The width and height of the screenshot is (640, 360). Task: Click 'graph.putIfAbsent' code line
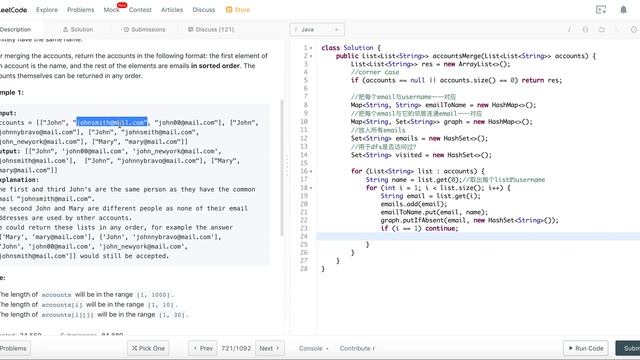[469, 220]
